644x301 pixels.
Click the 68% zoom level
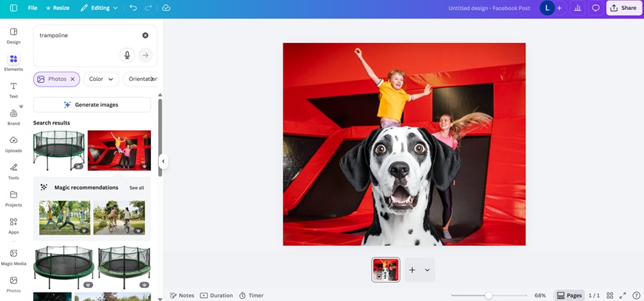(540, 295)
